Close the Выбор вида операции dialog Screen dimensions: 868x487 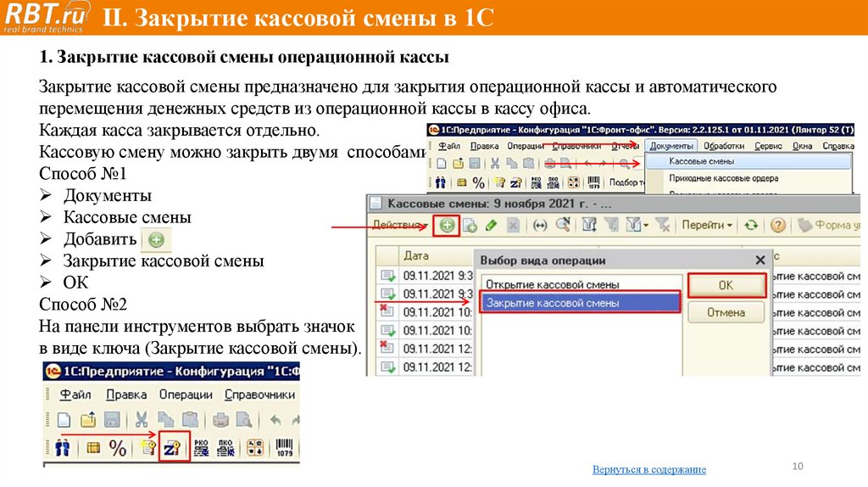760,260
